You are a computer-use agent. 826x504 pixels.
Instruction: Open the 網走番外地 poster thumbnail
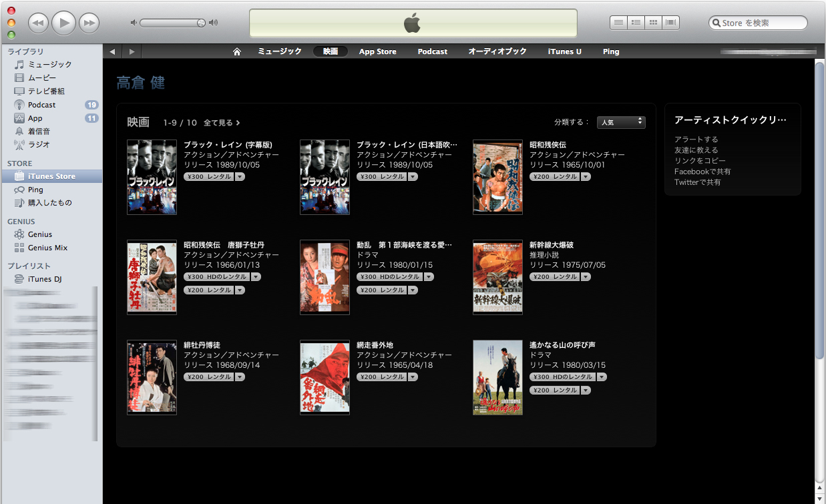(x=325, y=377)
